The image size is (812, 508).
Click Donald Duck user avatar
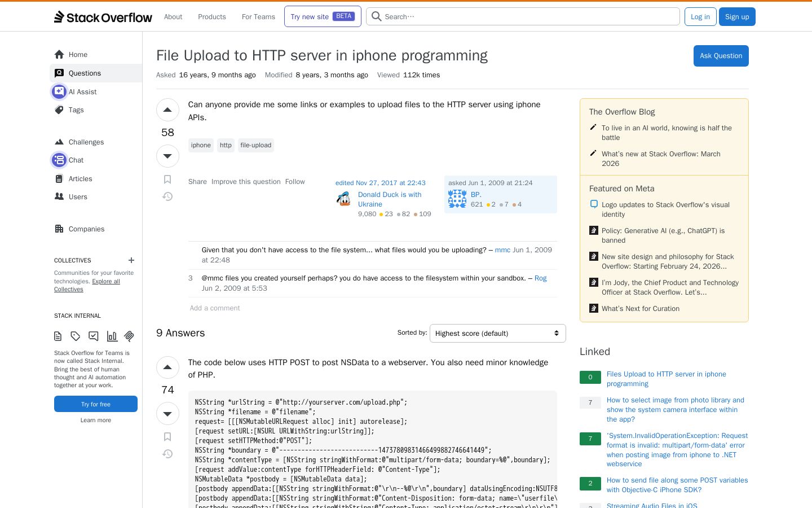343,199
